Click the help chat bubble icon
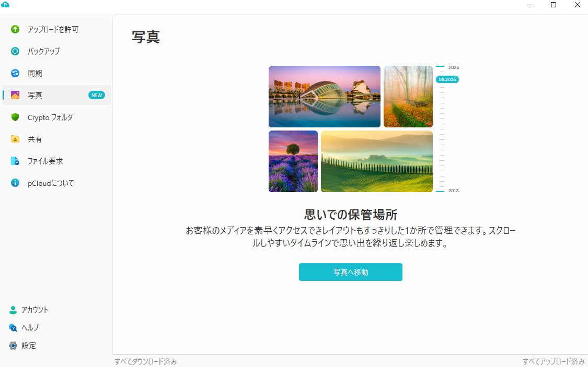Viewport: 588px width, 367px height. point(13,328)
